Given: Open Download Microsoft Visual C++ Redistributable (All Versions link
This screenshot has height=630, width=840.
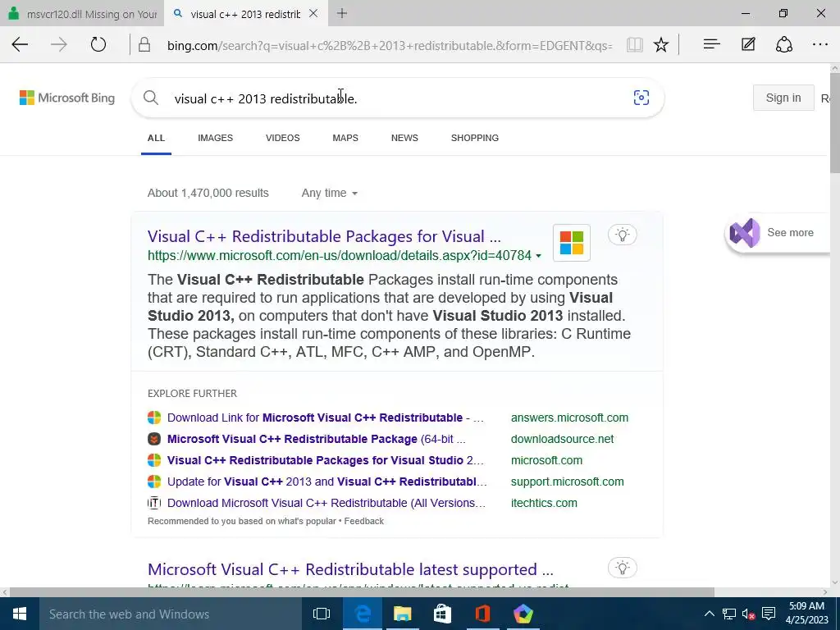Looking at the screenshot, I should [x=326, y=504].
